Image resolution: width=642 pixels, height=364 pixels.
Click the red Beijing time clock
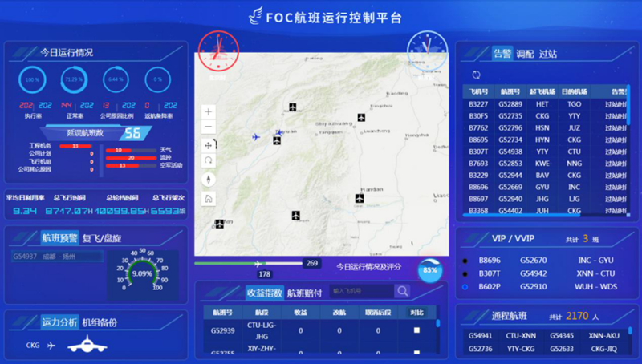coord(218,51)
